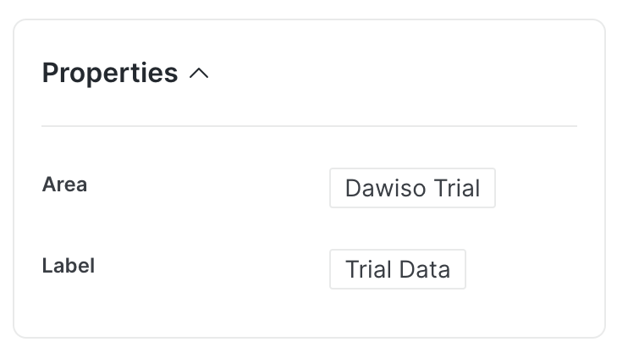Click the Label property name
Screen dimensions: 628x364
click(x=69, y=266)
